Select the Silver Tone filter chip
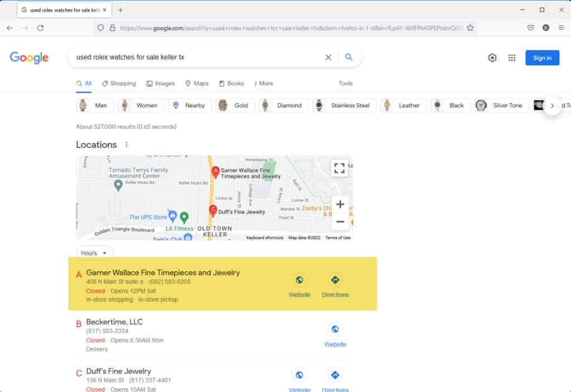 pyautogui.click(x=501, y=105)
